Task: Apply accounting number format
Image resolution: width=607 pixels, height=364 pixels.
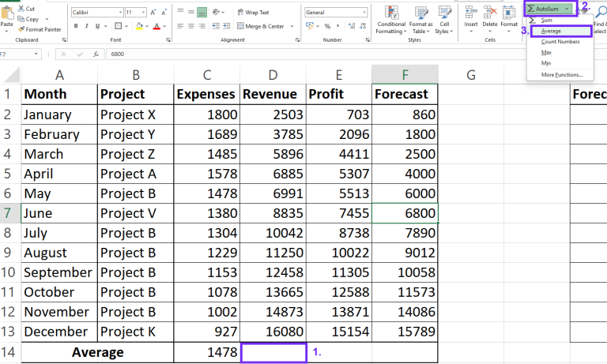Action: (310, 26)
